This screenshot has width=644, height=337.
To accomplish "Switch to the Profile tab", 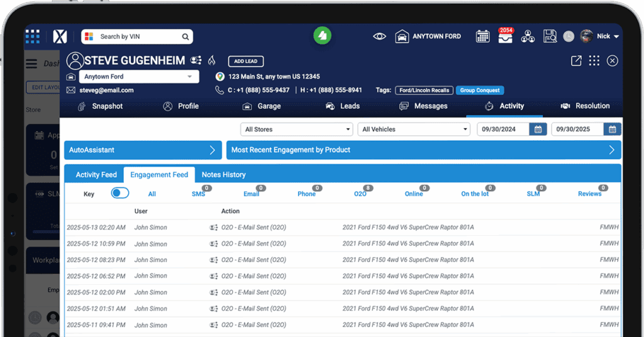I will click(180, 106).
